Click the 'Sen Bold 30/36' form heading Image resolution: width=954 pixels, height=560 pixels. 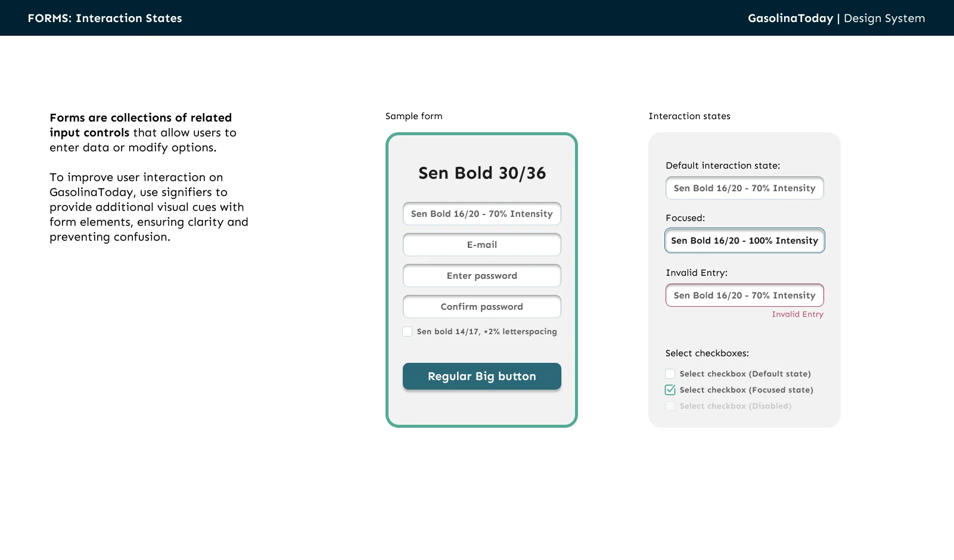(x=482, y=173)
